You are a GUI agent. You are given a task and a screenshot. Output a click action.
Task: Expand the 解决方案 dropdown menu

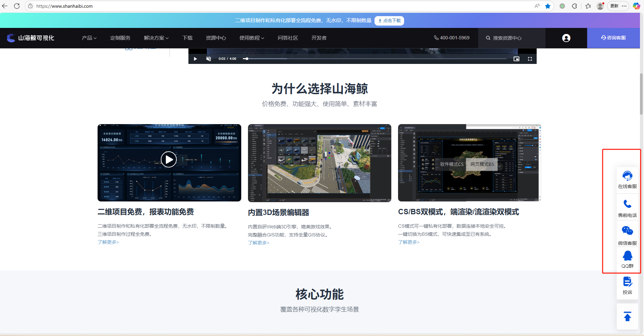(x=156, y=38)
